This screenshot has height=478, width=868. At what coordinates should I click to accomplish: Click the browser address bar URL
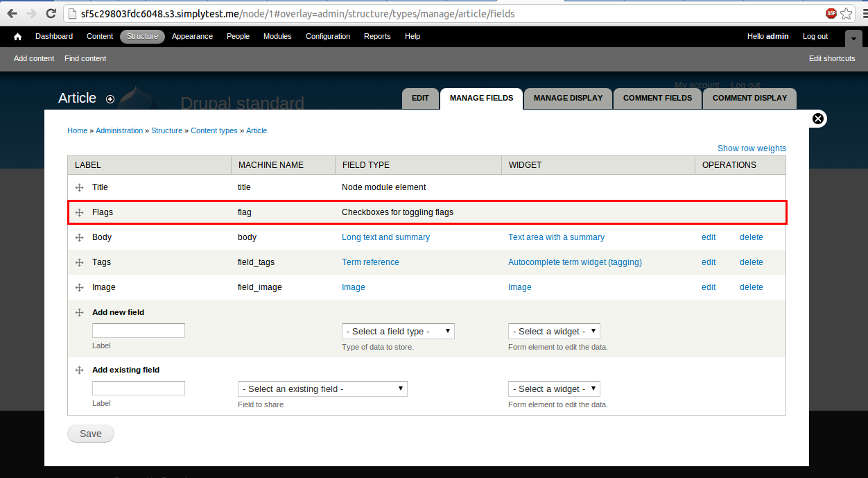[x=297, y=13]
